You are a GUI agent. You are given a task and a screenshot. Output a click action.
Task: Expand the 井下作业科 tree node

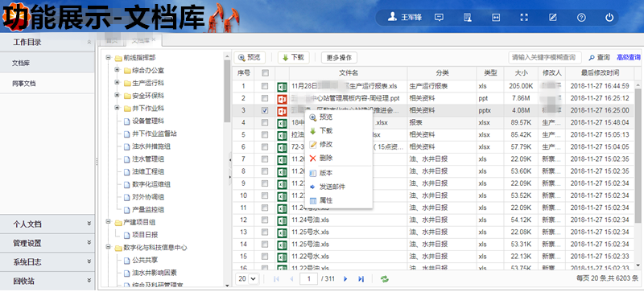tap(117, 108)
